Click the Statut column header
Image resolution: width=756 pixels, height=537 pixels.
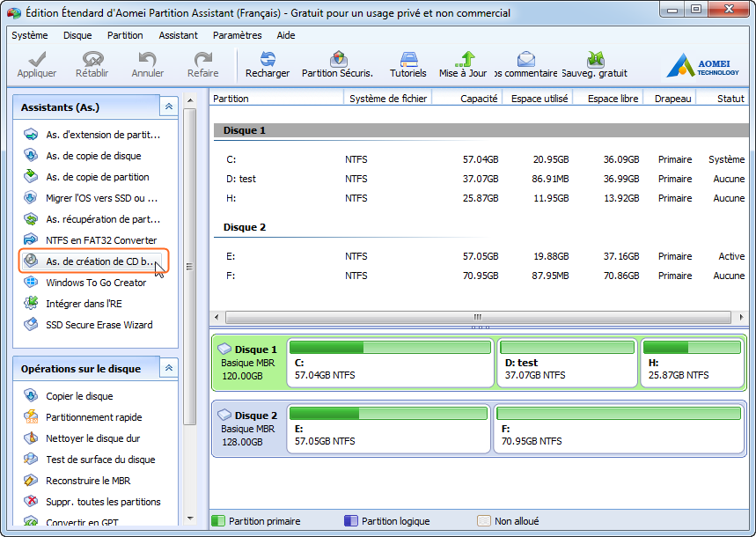point(723,99)
